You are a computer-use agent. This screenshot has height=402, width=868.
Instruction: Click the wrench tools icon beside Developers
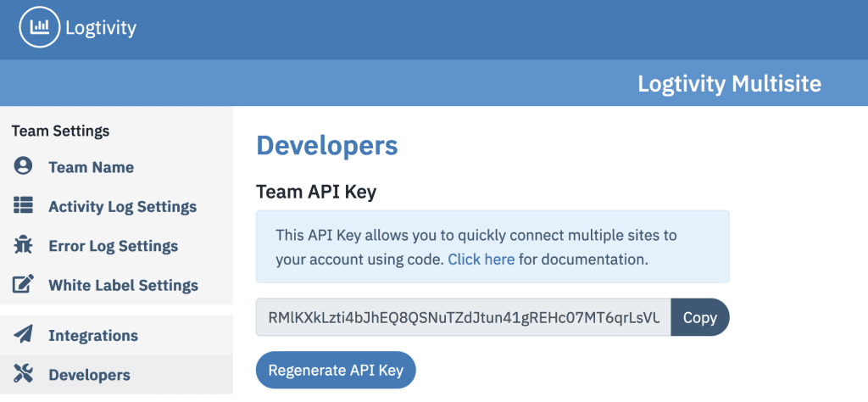(24, 374)
